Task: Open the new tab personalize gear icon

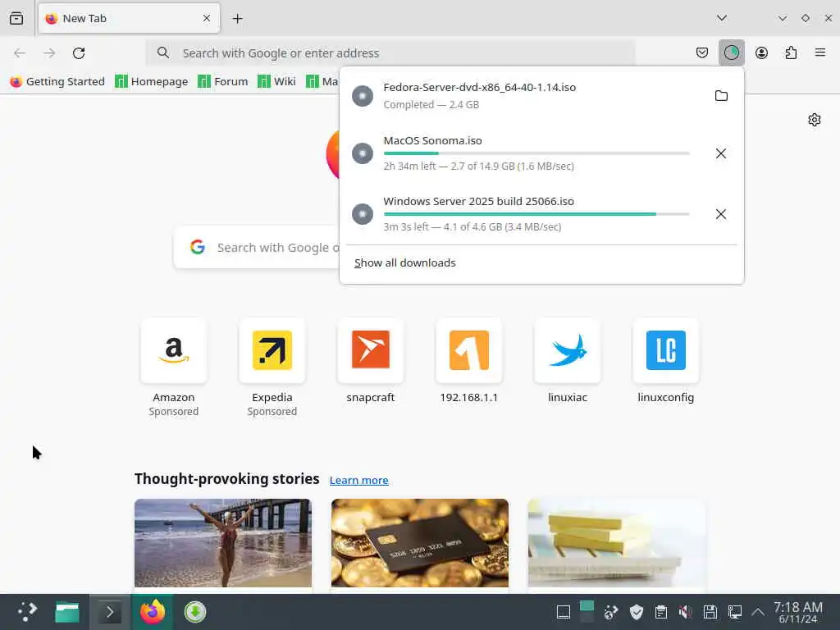Action: point(815,120)
